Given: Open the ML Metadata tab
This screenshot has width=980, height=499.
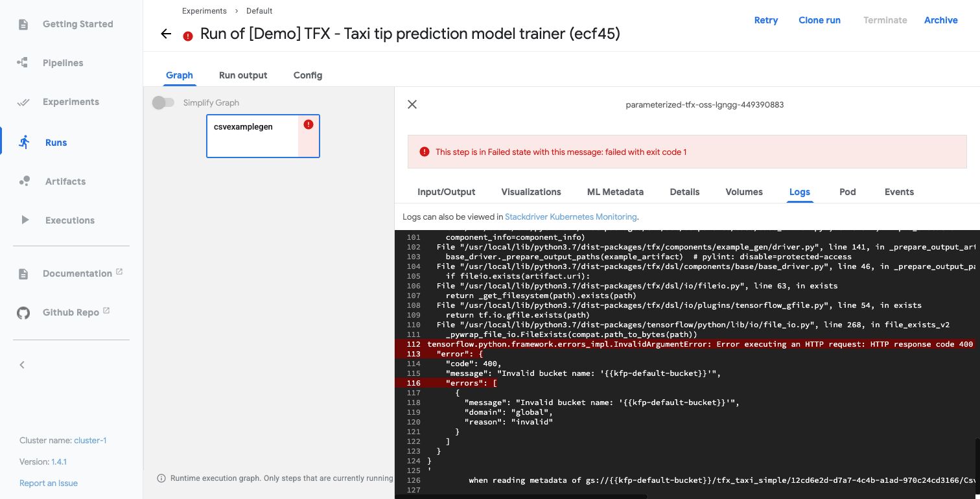Looking at the screenshot, I should pos(616,192).
